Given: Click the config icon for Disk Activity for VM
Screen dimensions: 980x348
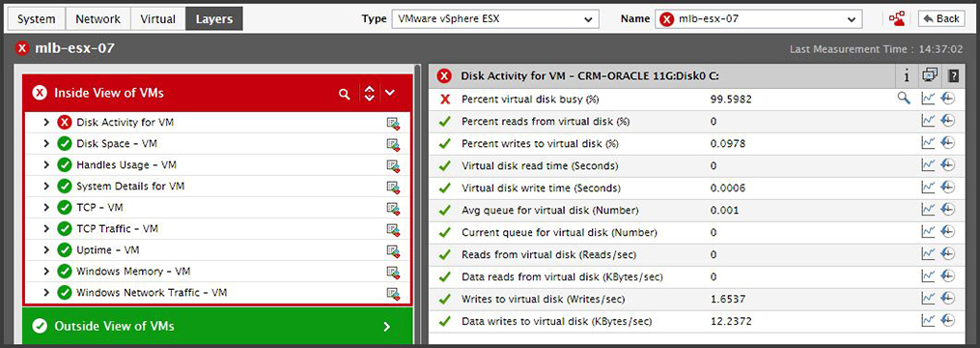Looking at the screenshot, I should (x=393, y=124).
